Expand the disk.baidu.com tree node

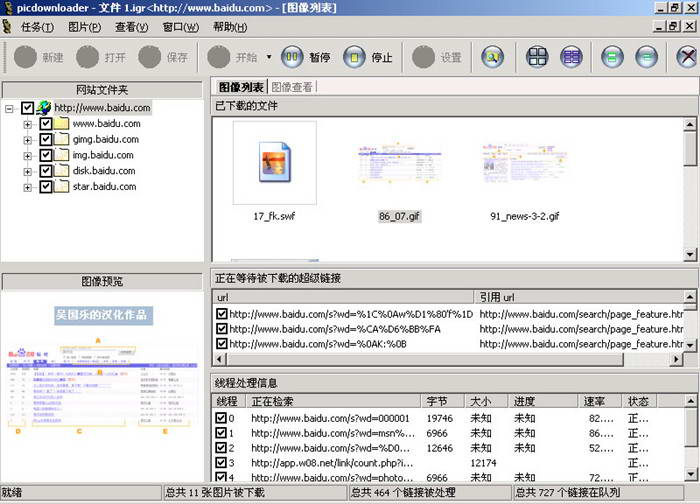click(28, 171)
